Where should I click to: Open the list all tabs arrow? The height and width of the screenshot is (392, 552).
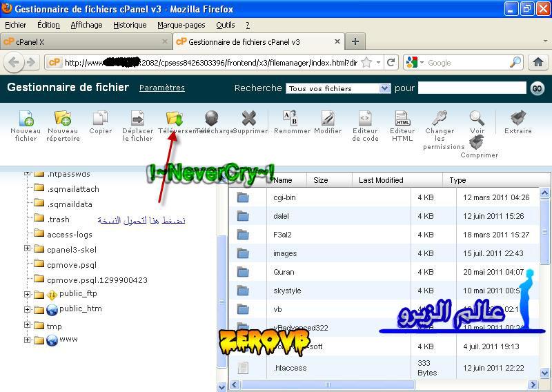pyautogui.click(x=545, y=41)
